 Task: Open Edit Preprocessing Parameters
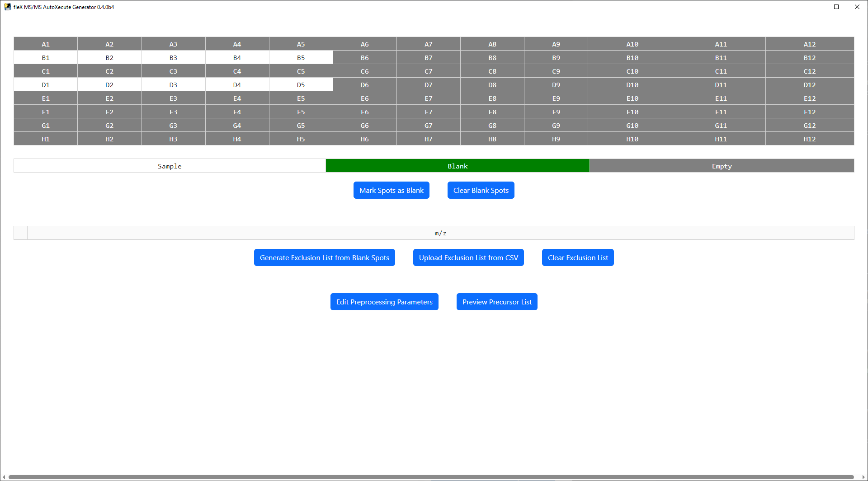point(384,302)
